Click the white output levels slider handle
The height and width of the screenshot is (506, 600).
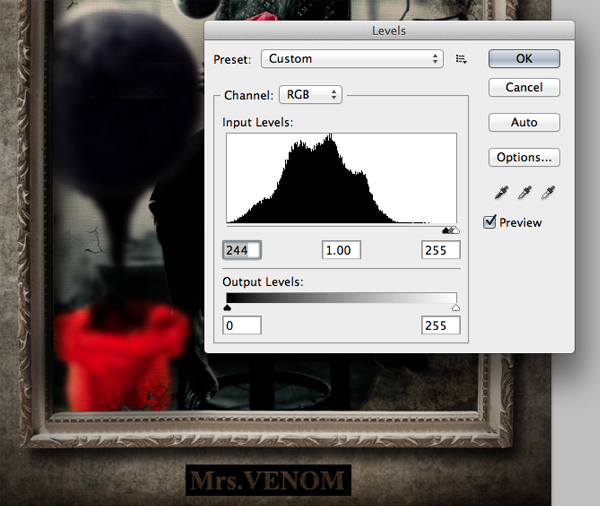pos(456,307)
